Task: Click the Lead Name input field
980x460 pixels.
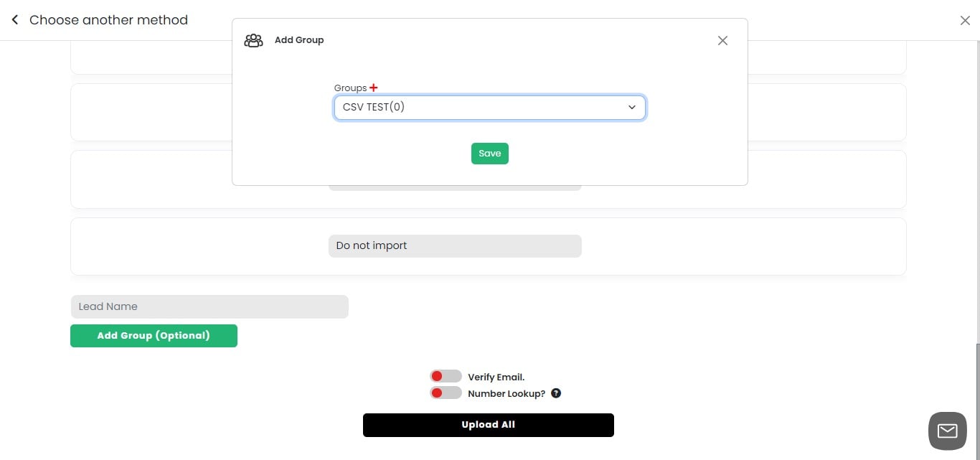Action: tap(209, 306)
